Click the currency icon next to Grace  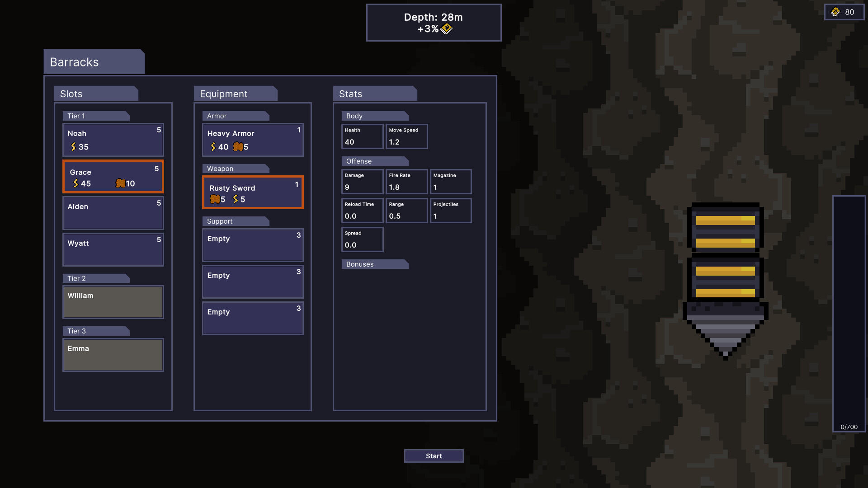pos(75,183)
